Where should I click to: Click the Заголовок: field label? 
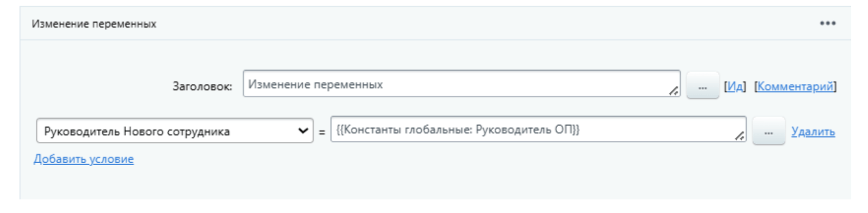tap(202, 86)
